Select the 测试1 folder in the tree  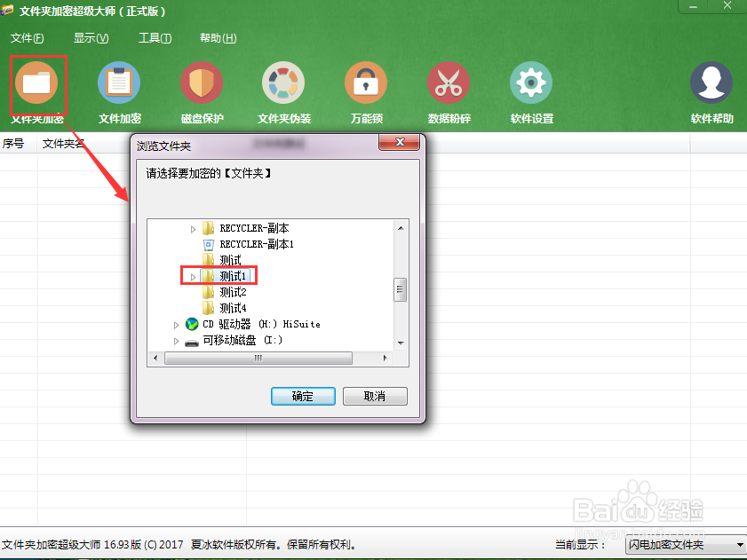point(233,276)
